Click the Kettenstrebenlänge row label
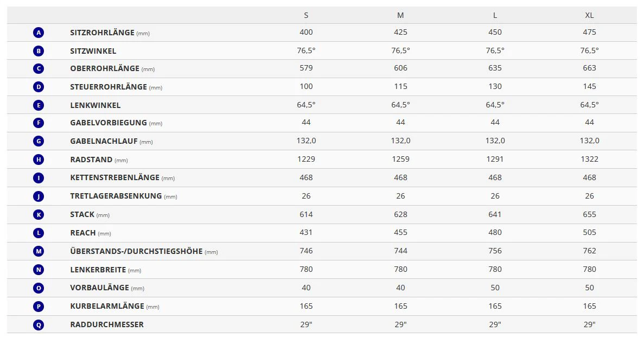The width and height of the screenshot is (644, 344). tap(115, 177)
